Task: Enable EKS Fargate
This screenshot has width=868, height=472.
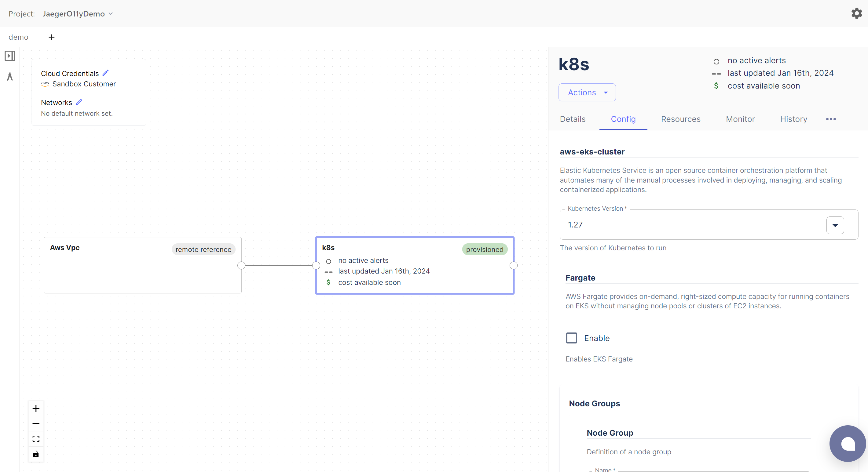Action: coord(571,338)
